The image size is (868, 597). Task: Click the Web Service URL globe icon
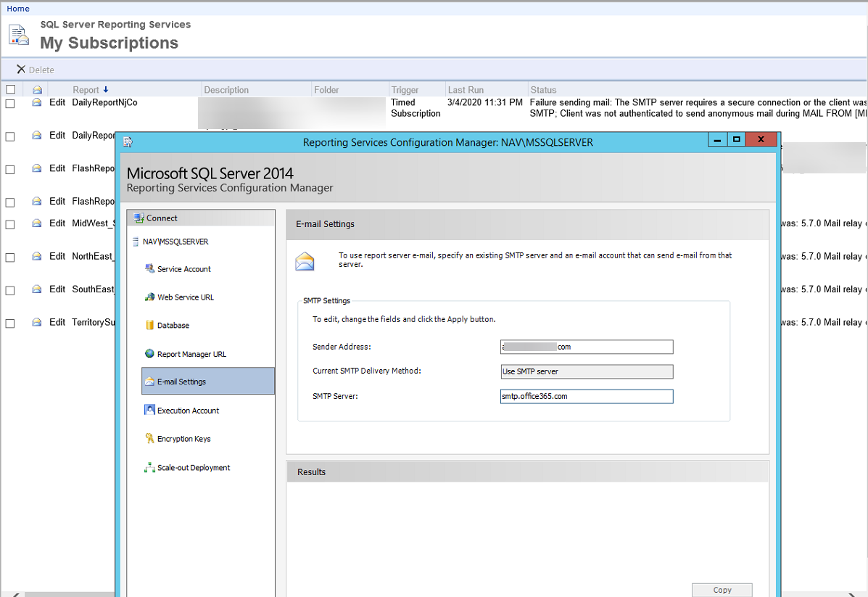pyautogui.click(x=150, y=297)
